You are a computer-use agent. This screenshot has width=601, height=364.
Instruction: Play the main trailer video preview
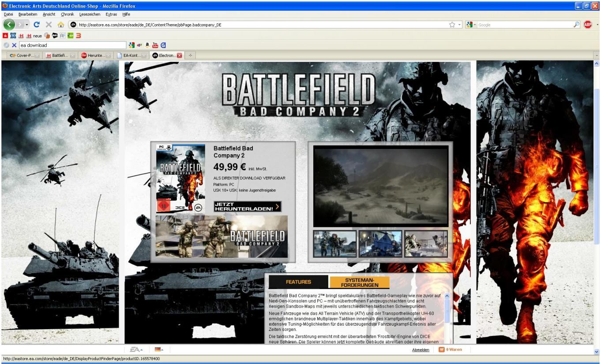click(380, 186)
